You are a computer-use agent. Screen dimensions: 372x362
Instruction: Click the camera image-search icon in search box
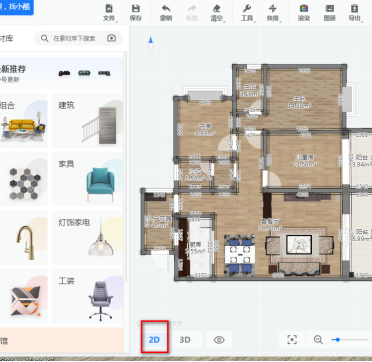click(111, 38)
